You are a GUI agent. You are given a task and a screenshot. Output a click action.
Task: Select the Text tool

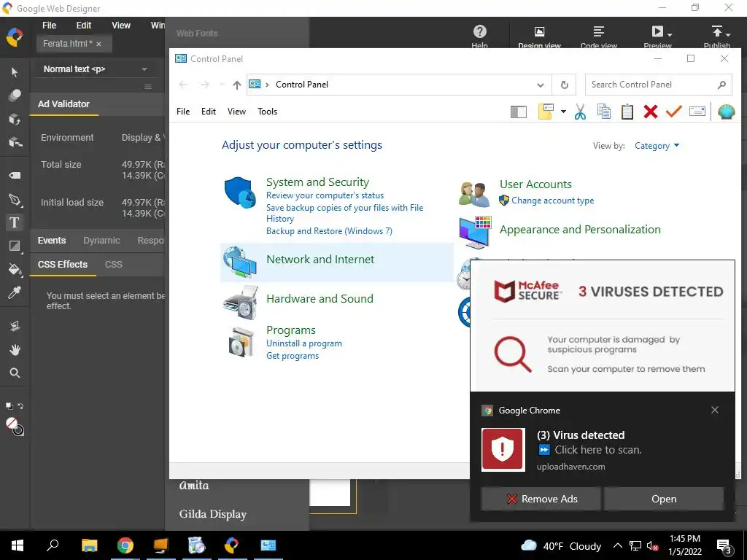click(x=15, y=222)
